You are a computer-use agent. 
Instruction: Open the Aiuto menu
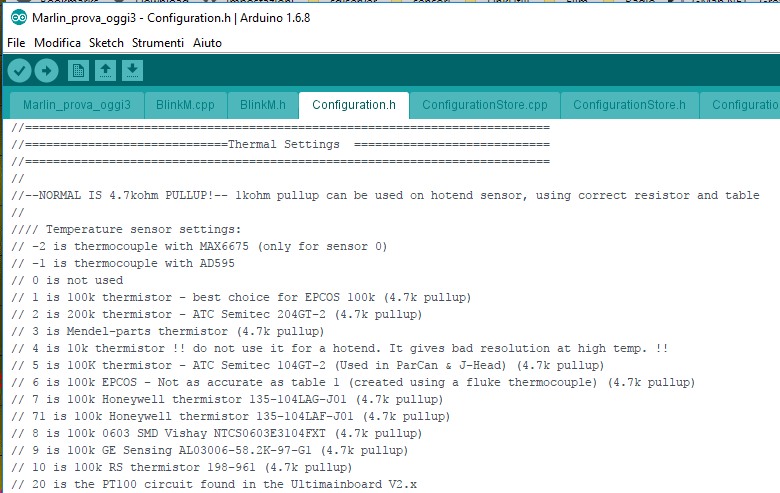(207, 43)
